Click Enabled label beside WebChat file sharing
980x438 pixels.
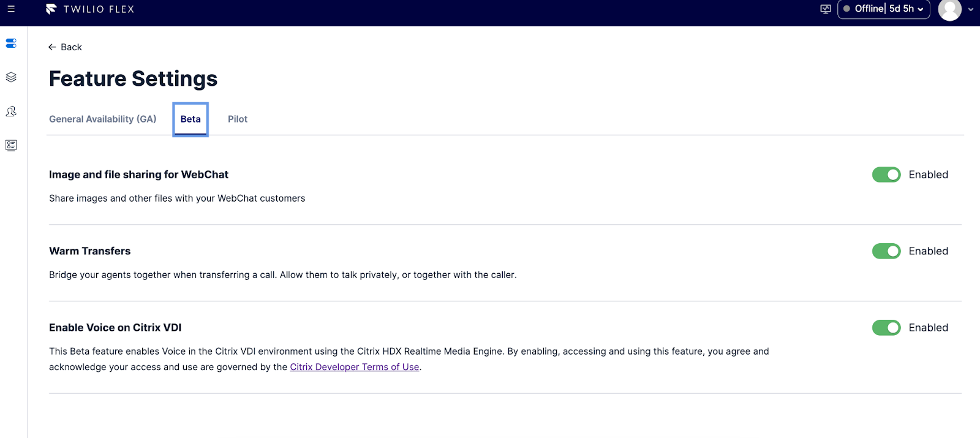click(x=928, y=175)
